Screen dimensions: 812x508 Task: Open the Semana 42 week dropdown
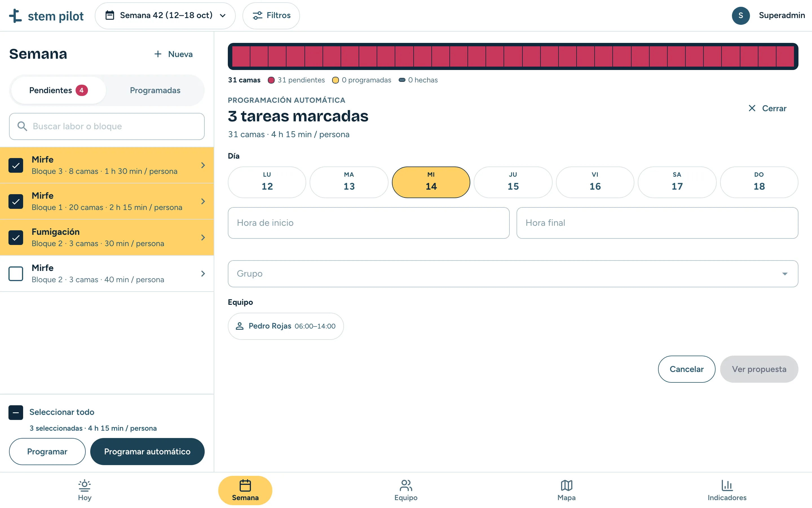tap(165, 16)
